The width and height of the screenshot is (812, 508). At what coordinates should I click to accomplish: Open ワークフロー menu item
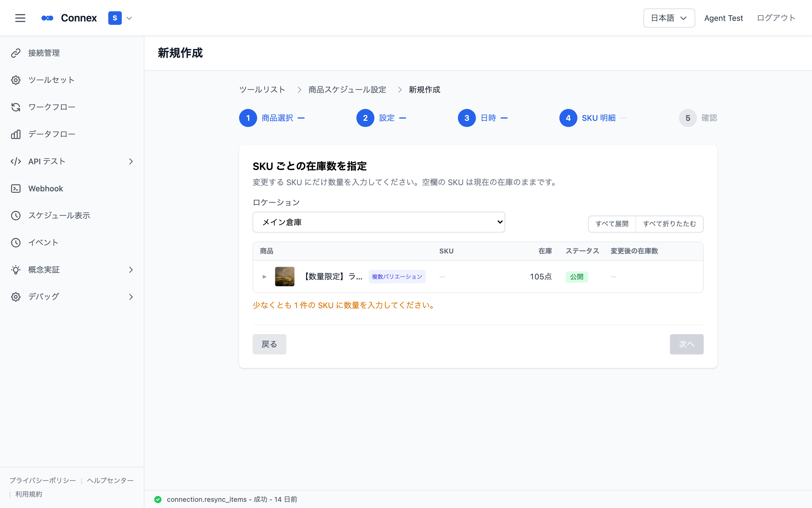point(72,107)
